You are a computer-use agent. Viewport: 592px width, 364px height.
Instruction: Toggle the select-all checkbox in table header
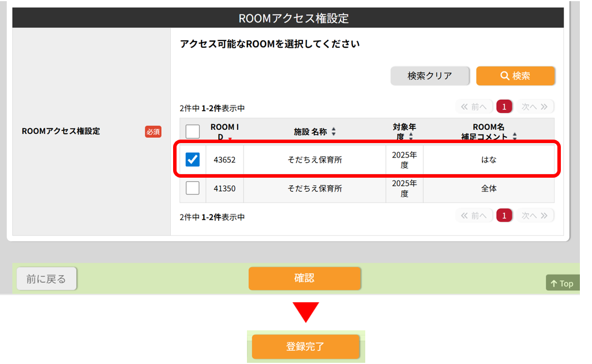click(x=193, y=132)
